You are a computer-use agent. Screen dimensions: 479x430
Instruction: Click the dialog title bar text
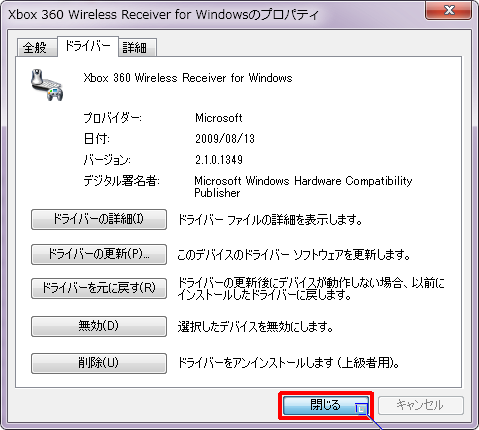(163, 15)
